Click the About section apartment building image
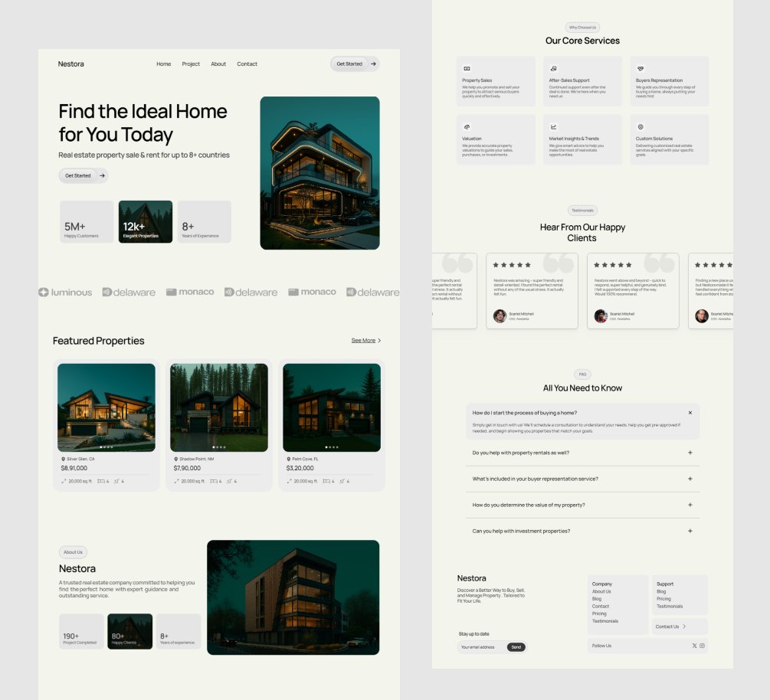The image size is (770, 700). point(293,597)
